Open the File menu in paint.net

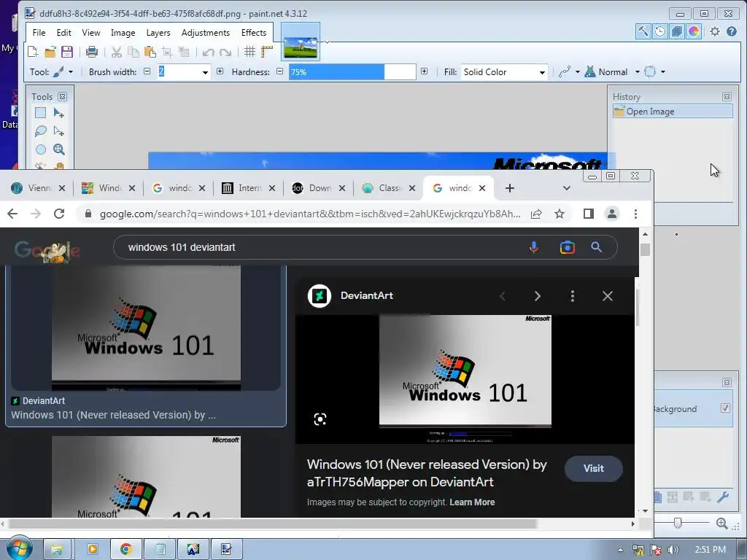(39, 33)
